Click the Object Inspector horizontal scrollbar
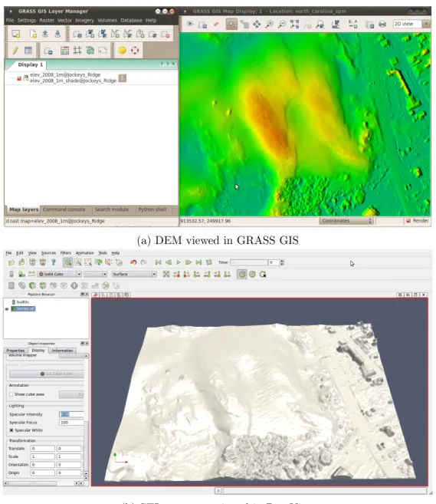The height and width of the screenshot is (504, 436). click(x=45, y=483)
